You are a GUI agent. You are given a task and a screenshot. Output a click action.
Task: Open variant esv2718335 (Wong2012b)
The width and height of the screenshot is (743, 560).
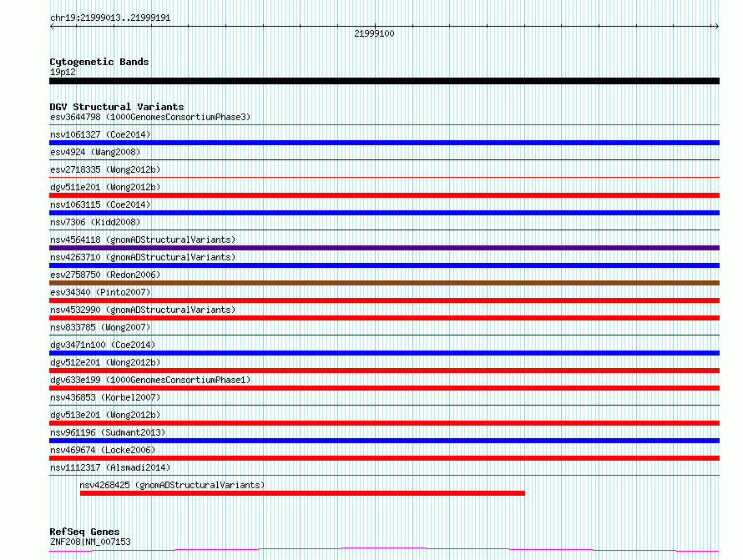coord(105,169)
